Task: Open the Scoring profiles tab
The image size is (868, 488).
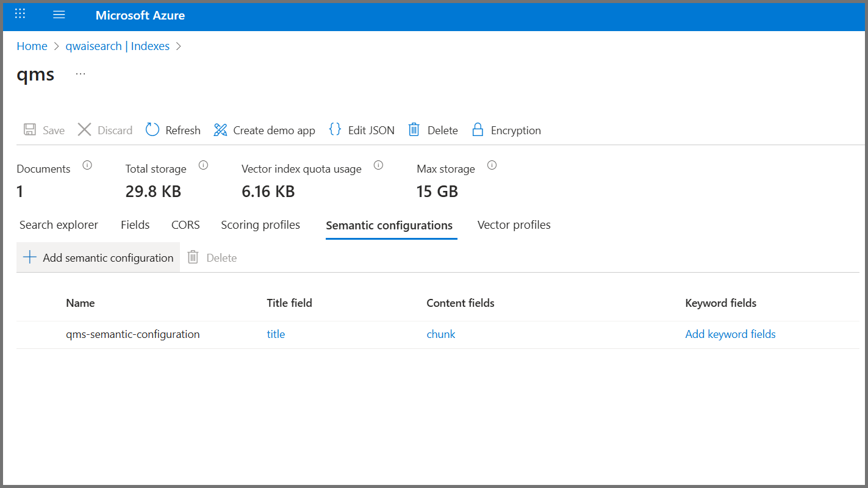Action: pyautogui.click(x=260, y=225)
